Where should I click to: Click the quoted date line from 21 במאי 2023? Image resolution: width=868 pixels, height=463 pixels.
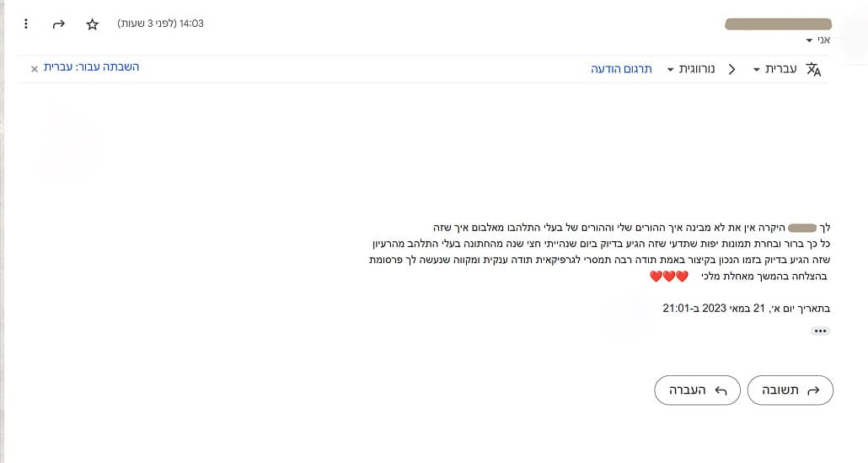(746, 309)
